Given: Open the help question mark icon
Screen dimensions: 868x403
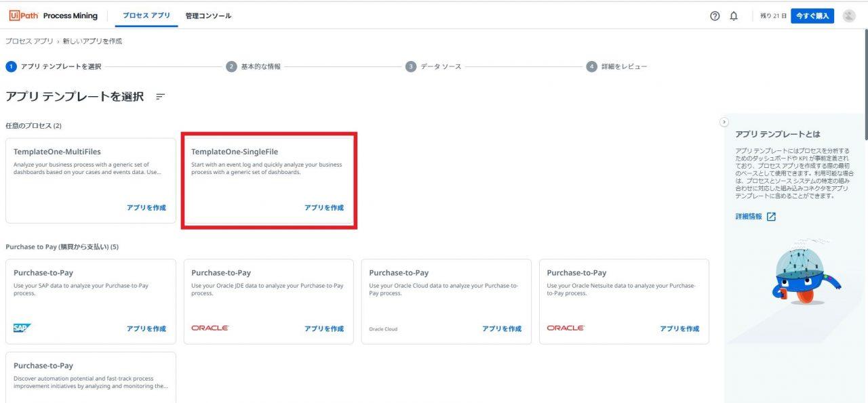Looking at the screenshot, I should (715, 16).
